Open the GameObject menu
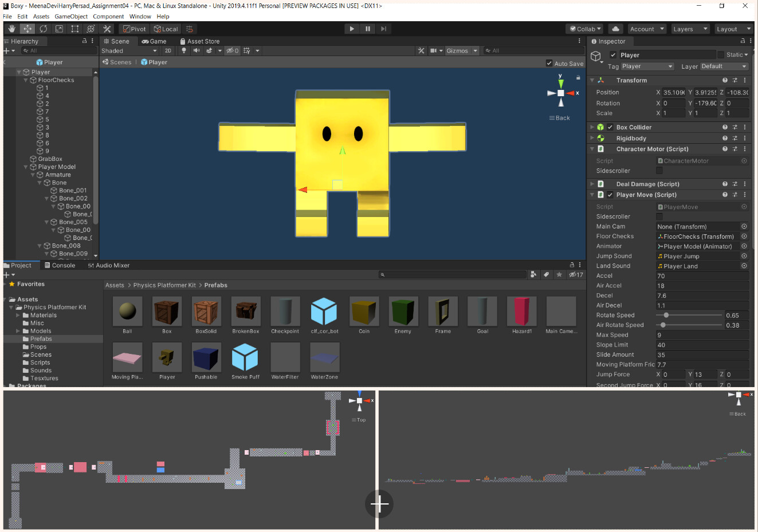This screenshot has height=532, width=758. (x=71, y=16)
